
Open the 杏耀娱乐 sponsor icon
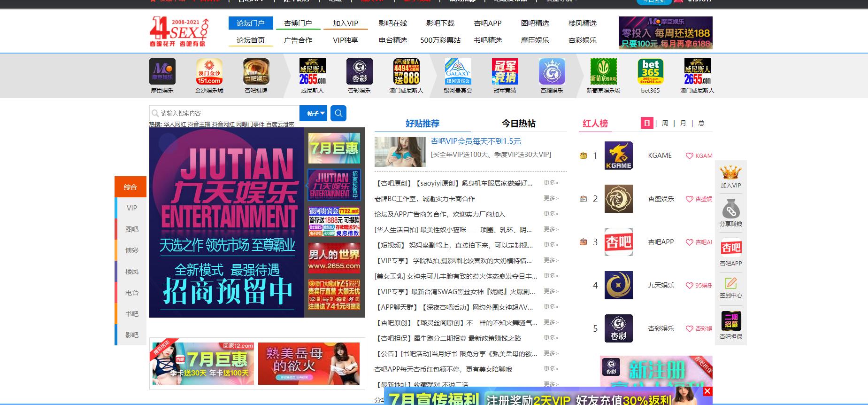click(552, 71)
